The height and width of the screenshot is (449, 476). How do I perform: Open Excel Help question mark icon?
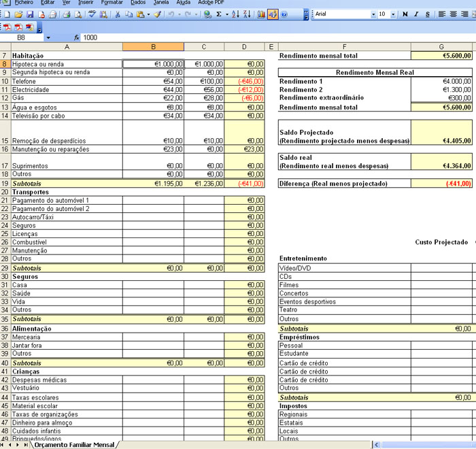[x=284, y=14]
